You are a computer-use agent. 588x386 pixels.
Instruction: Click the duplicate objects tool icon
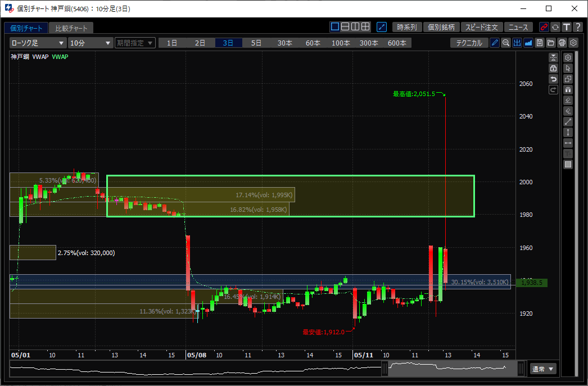(x=568, y=79)
